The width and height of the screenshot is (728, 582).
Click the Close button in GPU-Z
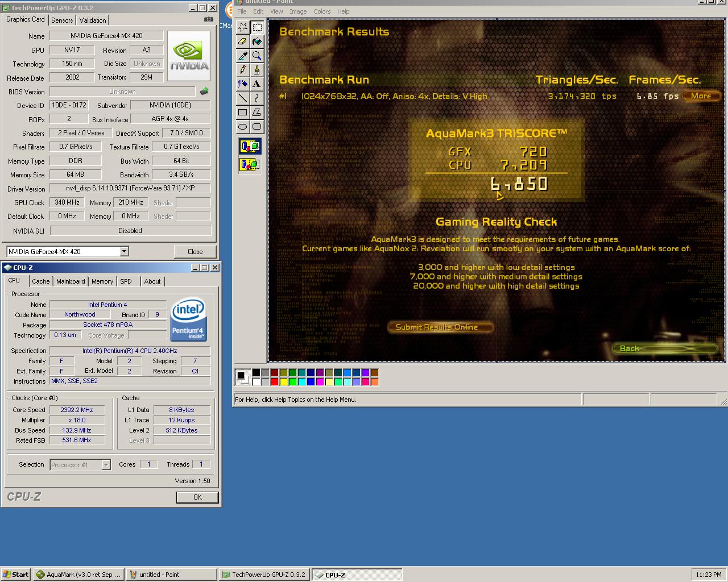click(195, 251)
